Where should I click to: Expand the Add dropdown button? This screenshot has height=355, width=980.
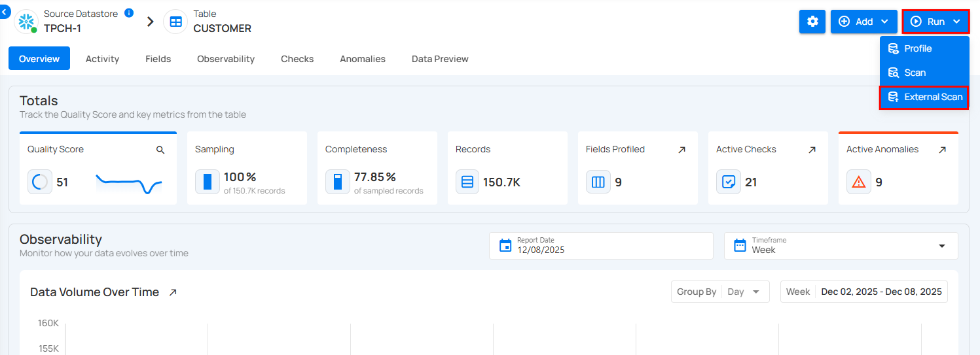pos(863,22)
